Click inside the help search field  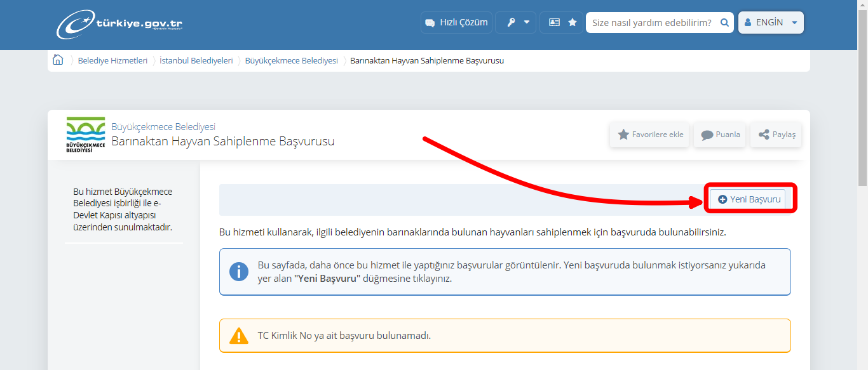click(x=648, y=22)
